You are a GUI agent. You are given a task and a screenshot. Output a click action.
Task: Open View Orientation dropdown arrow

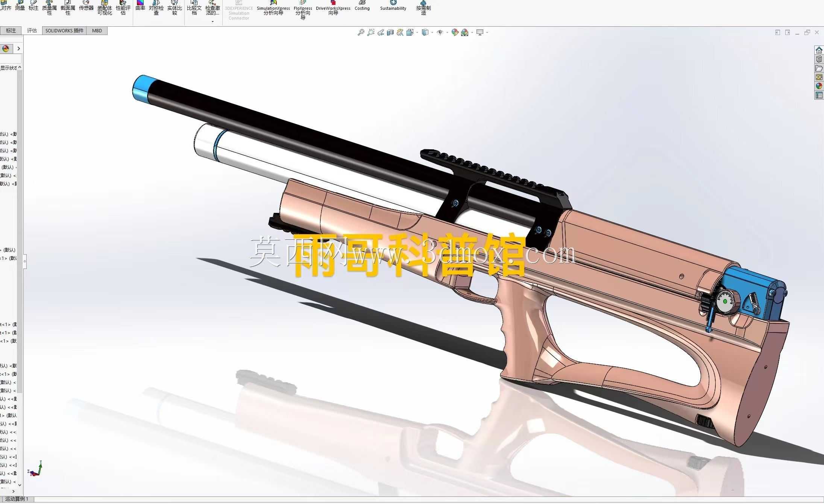(417, 32)
